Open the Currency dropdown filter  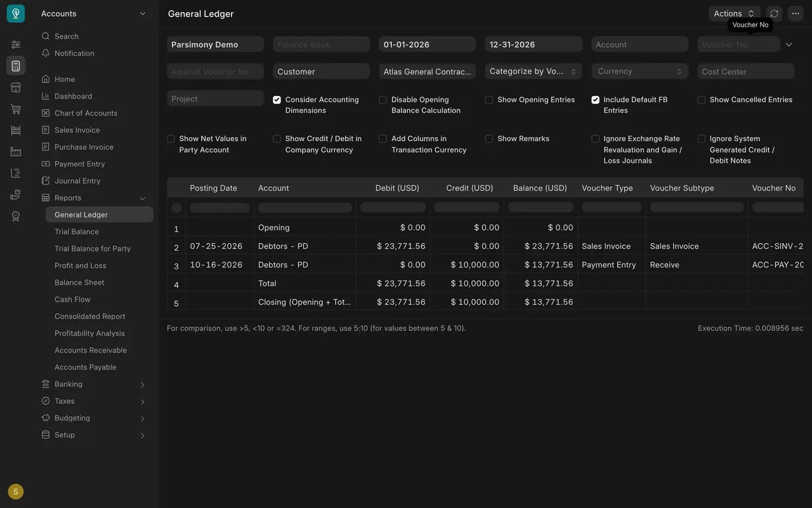click(639, 71)
